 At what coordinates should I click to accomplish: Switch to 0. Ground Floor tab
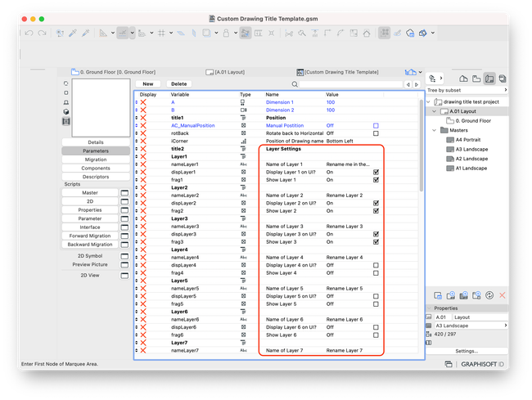click(113, 72)
